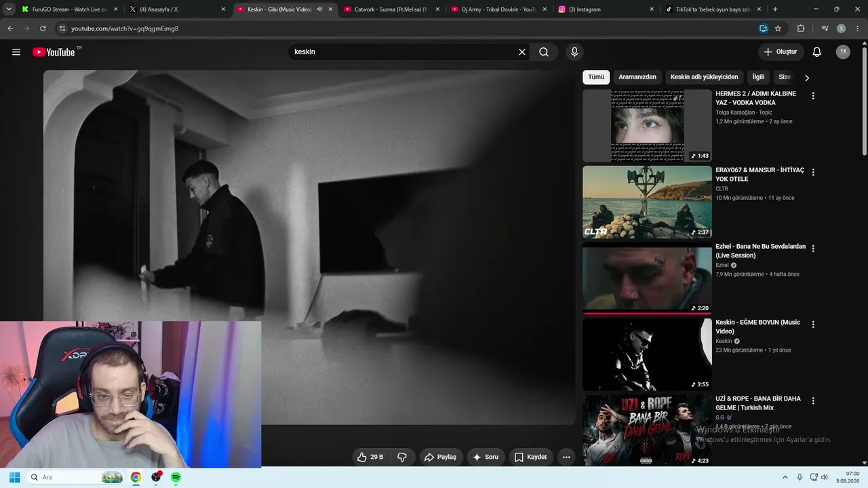This screenshot has width=868, height=488.
Task: Share the video with Paylaş
Action: tap(441, 457)
